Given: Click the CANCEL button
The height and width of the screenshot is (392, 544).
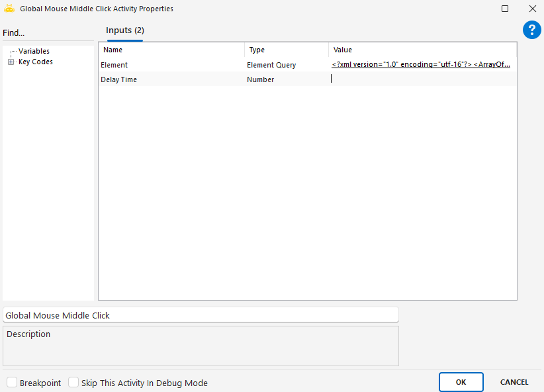Looking at the screenshot, I should tap(514, 382).
